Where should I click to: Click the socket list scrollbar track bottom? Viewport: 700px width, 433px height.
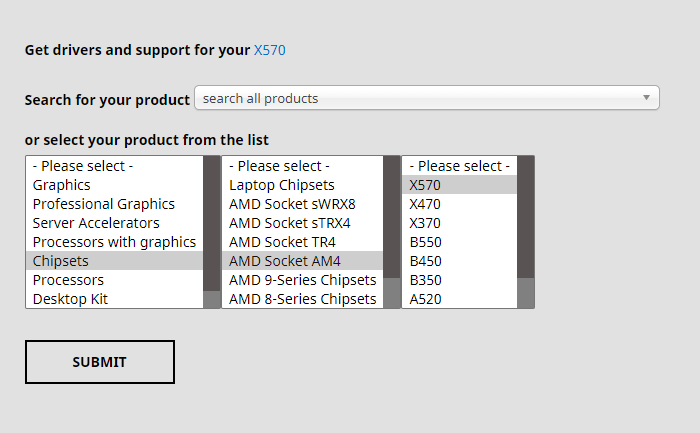pyautogui.click(x=392, y=293)
